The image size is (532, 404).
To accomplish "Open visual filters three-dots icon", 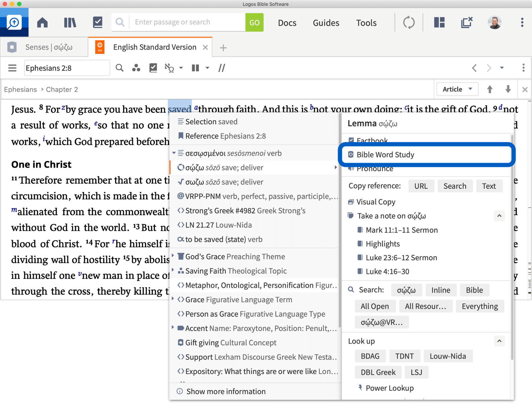I will [x=136, y=68].
